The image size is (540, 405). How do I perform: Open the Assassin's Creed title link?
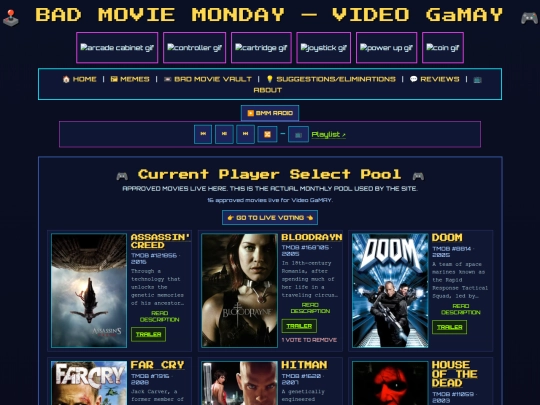pyautogui.click(x=160, y=241)
